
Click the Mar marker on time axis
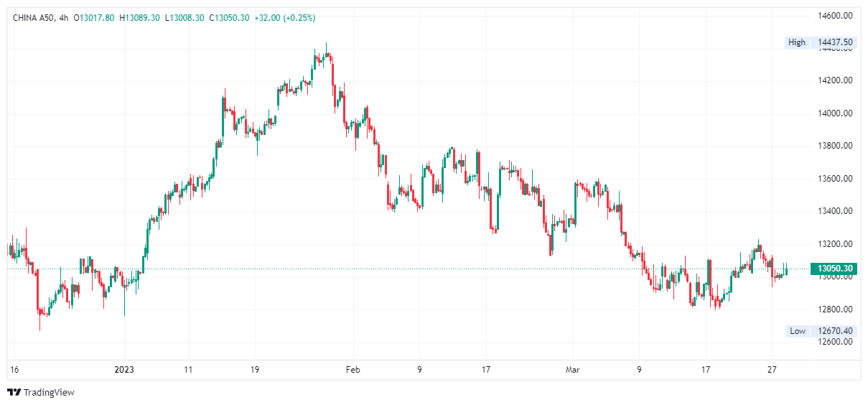(572, 370)
